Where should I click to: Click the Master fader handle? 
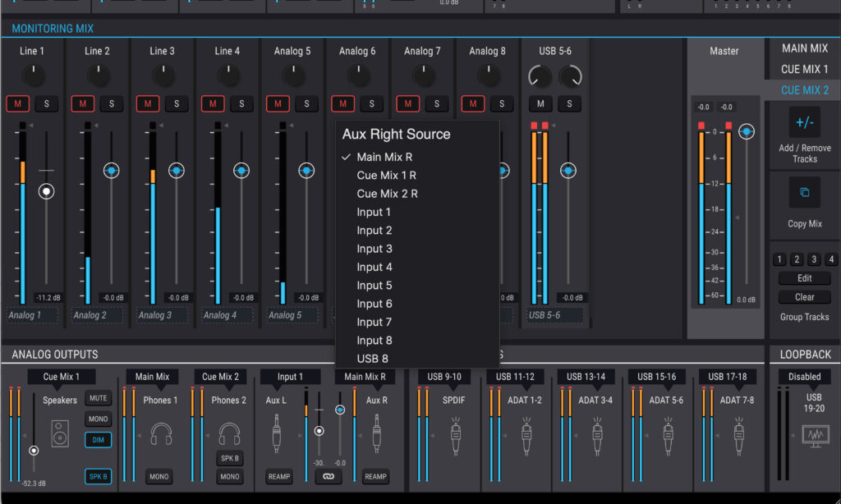click(747, 131)
